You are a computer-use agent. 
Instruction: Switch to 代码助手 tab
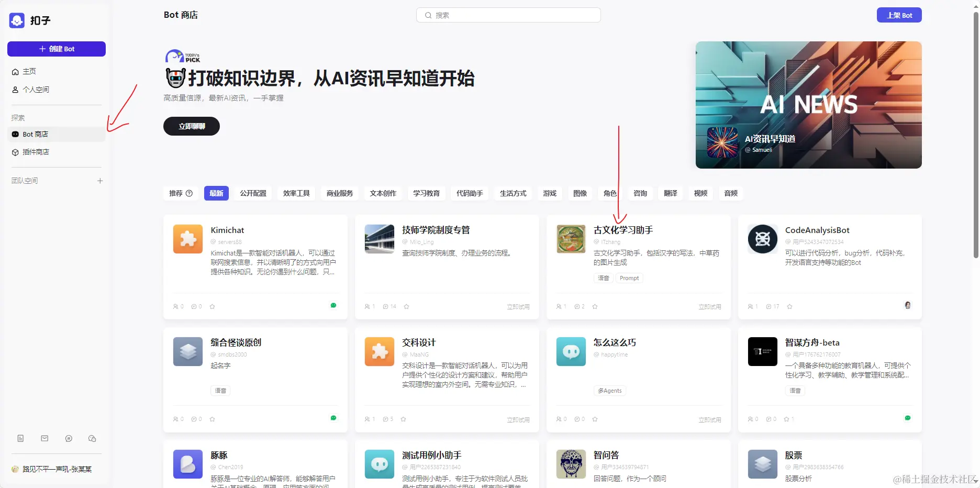pos(470,193)
